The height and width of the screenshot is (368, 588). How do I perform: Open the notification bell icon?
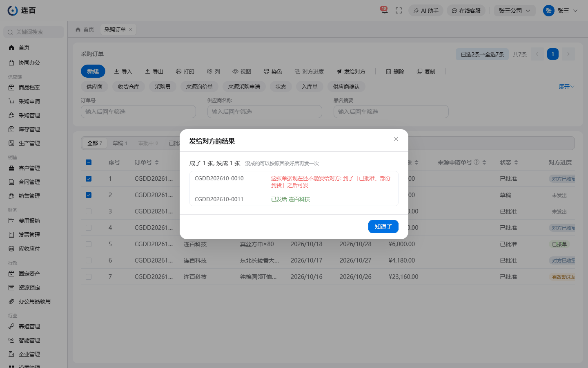[x=384, y=10]
